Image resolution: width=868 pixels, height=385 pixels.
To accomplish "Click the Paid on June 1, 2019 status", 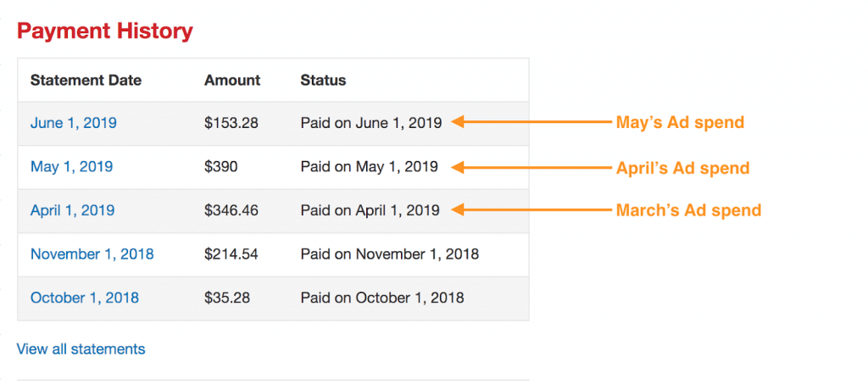I will click(371, 122).
